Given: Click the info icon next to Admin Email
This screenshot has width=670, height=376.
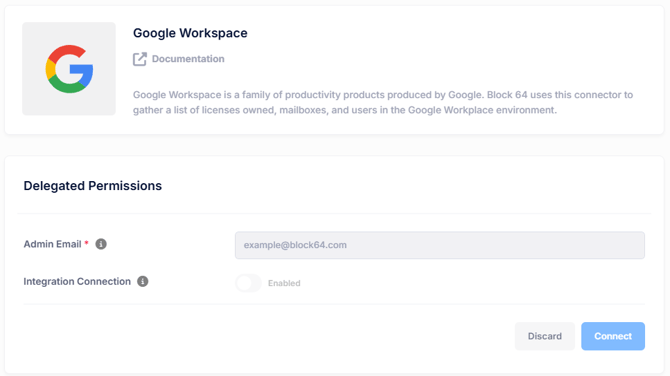Looking at the screenshot, I should 101,244.
